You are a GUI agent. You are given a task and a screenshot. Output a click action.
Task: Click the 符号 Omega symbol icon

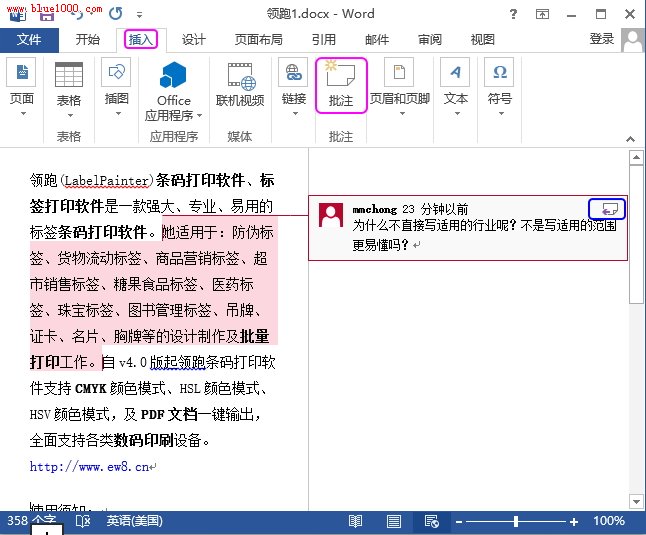coord(499,72)
